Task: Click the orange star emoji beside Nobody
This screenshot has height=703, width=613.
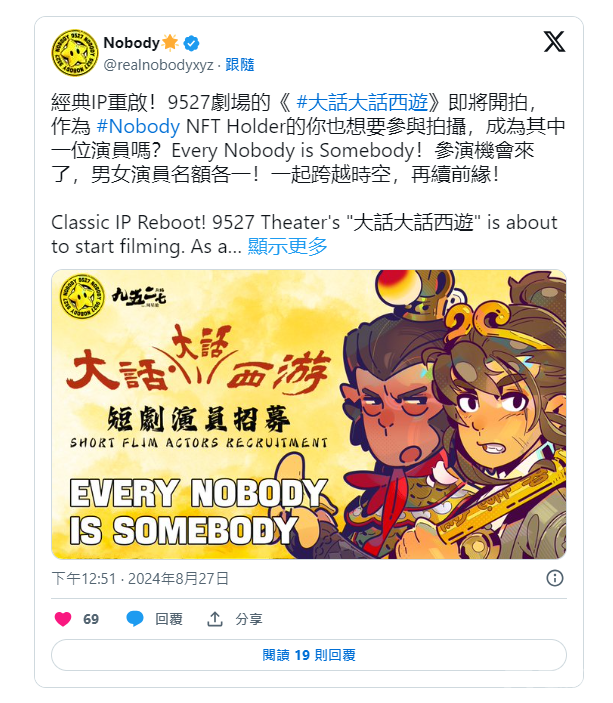Action: (x=170, y=43)
